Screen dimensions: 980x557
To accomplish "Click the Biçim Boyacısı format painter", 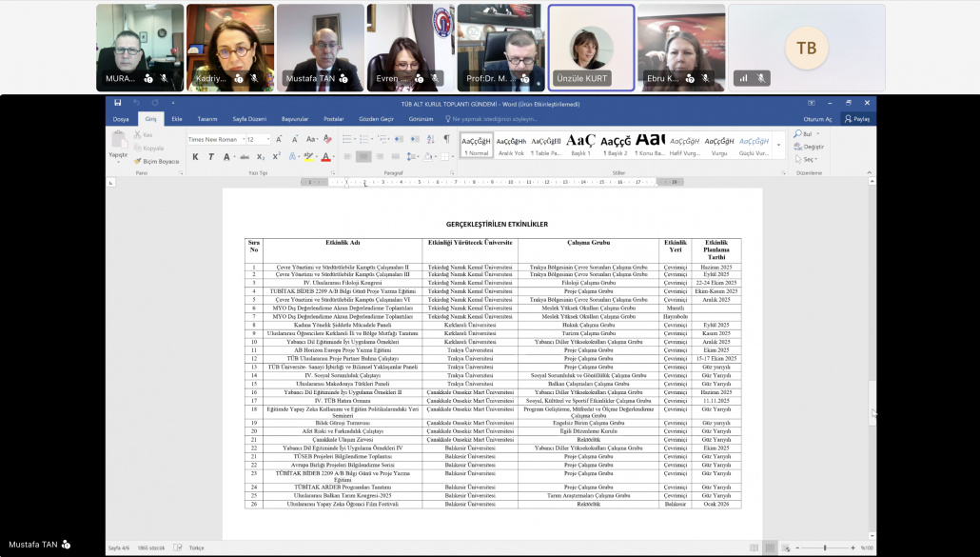I will coord(157,161).
